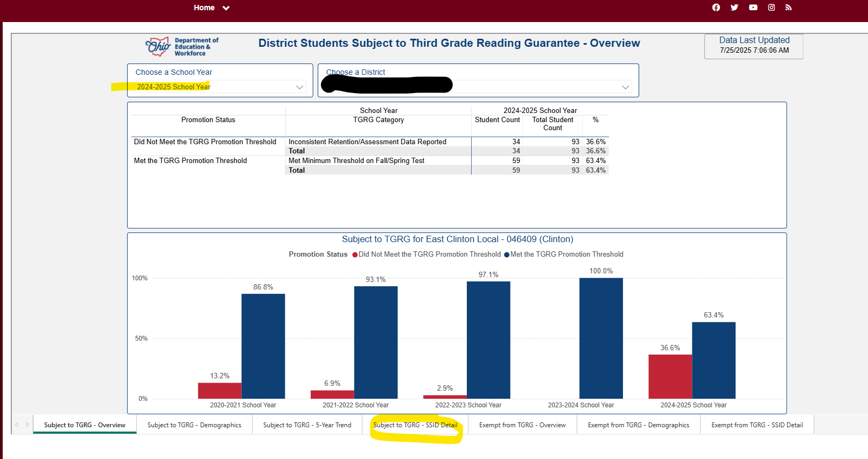Open the Twitter social icon
The height and width of the screenshot is (459, 868).
click(x=734, y=8)
